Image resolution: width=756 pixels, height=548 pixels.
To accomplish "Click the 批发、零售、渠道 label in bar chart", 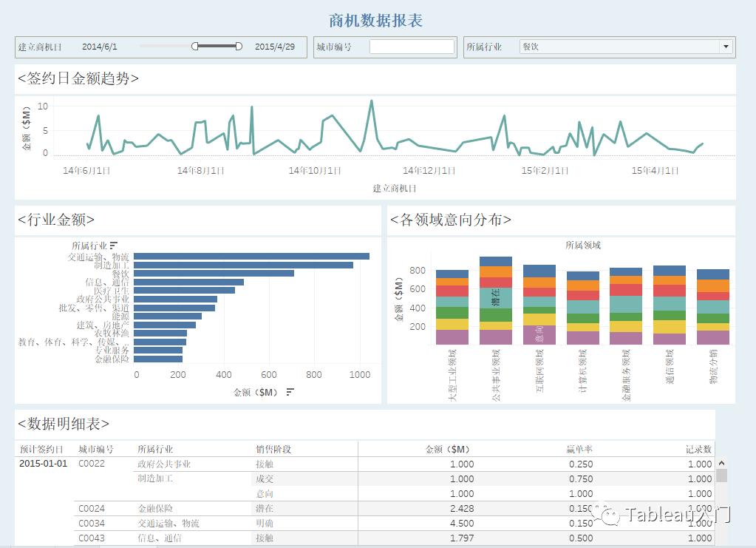I will coord(94,308).
